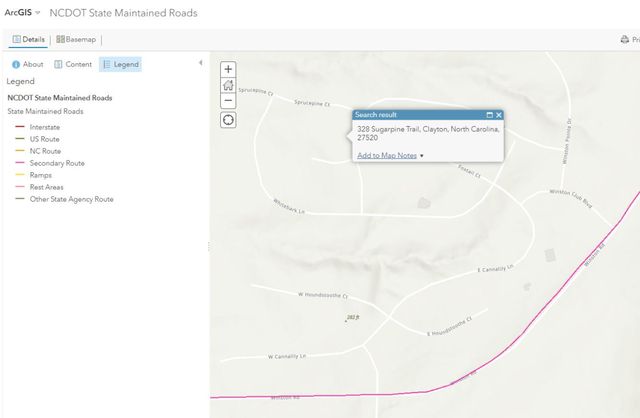Select the Ramps legend label
Image resolution: width=640 pixels, height=418 pixels.
(40, 175)
